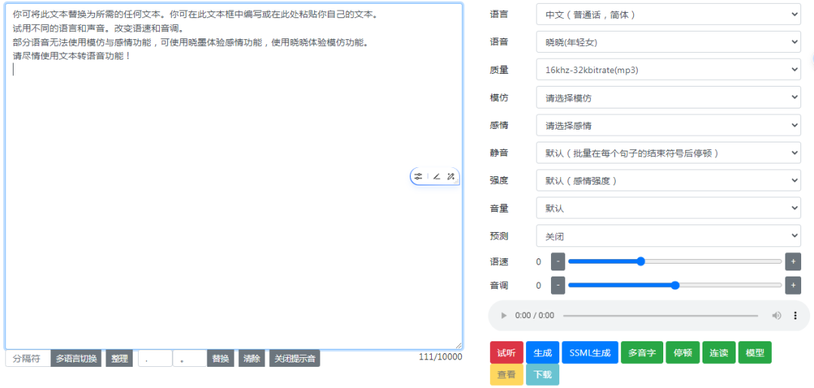The height and width of the screenshot is (388, 814).
Task: Click the yellow 查看 view button
Action: tap(506, 374)
